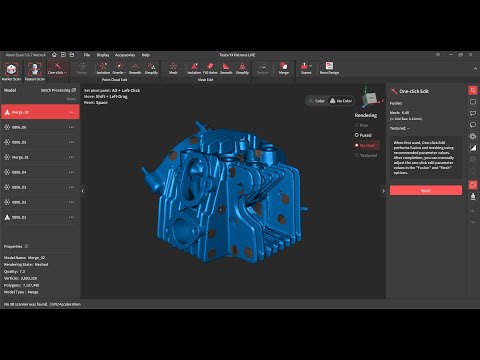Click the Mesh tool icon
The height and width of the screenshot is (360, 480).
(x=173, y=69)
